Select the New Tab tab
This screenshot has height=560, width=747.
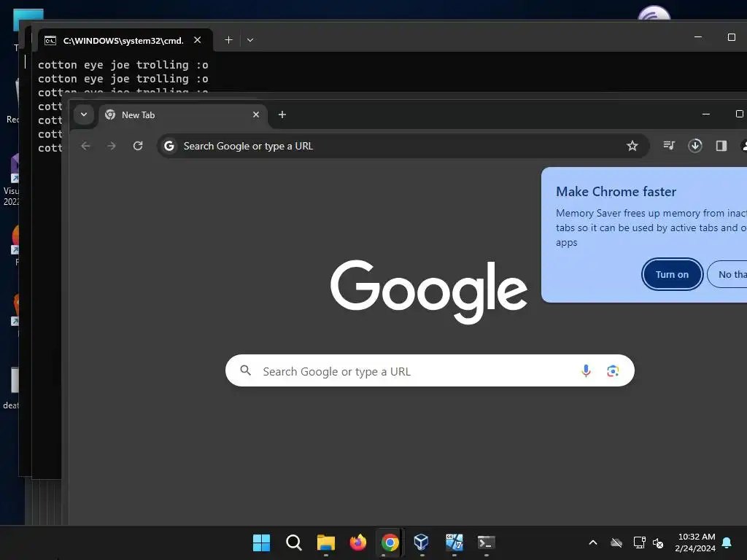click(x=183, y=114)
